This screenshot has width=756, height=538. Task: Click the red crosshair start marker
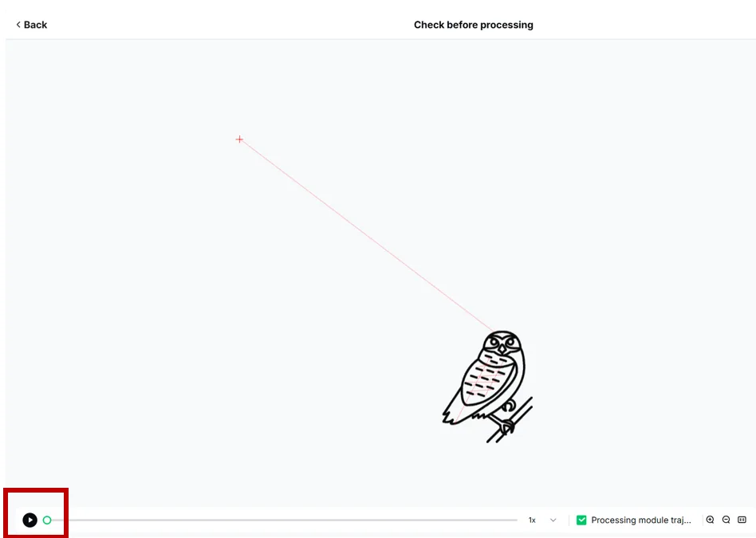tap(239, 139)
